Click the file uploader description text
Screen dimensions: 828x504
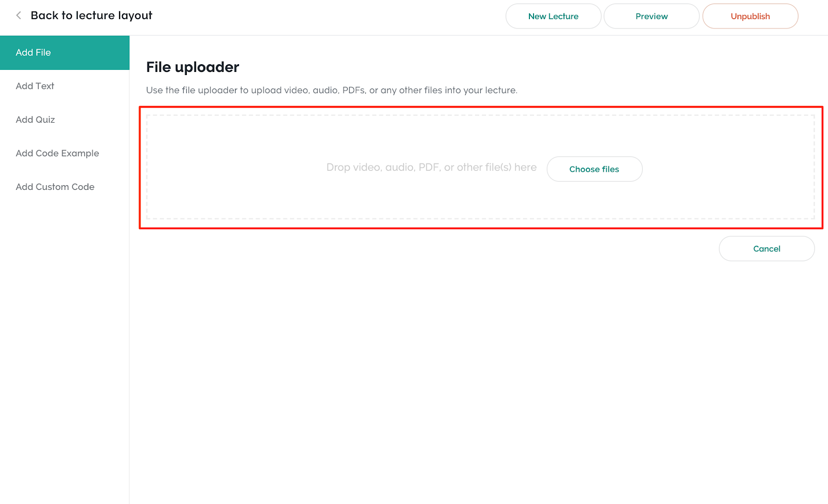pos(332,90)
